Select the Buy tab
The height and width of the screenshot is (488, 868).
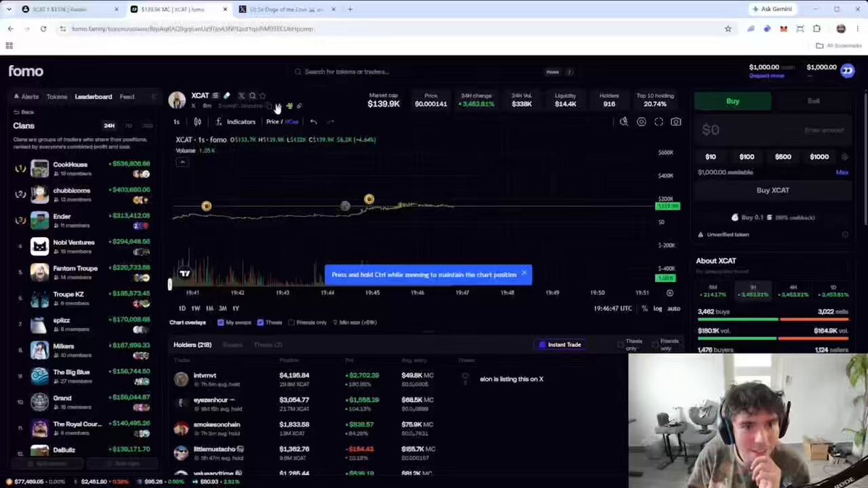click(733, 101)
